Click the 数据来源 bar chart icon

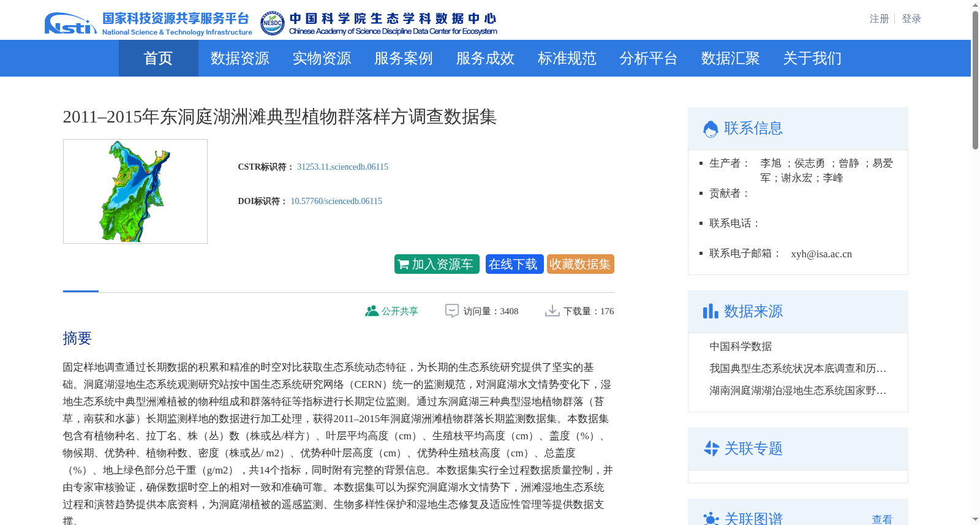pos(710,311)
